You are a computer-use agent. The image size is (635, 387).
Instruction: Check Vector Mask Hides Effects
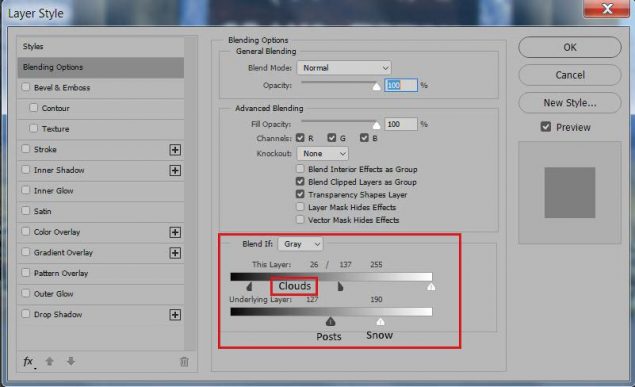[x=300, y=220]
